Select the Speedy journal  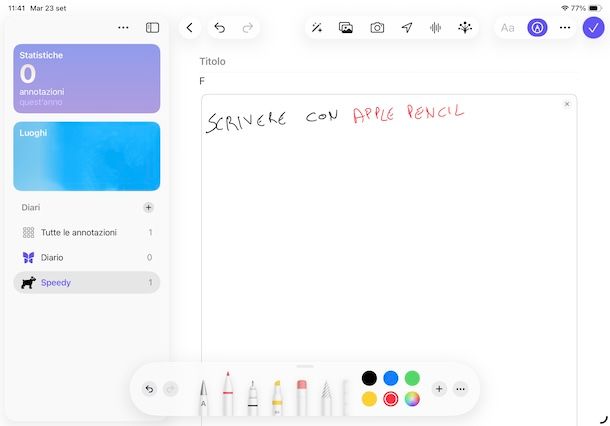(87, 282)
